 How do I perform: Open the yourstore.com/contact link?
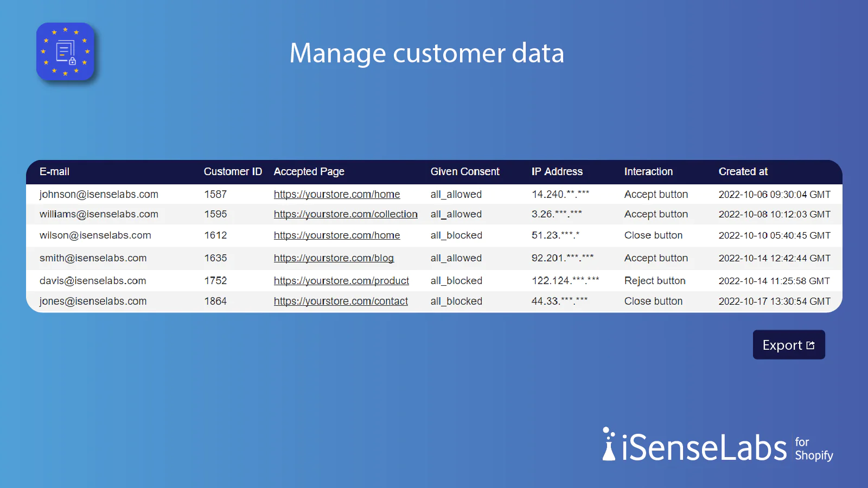click(341, 301)
